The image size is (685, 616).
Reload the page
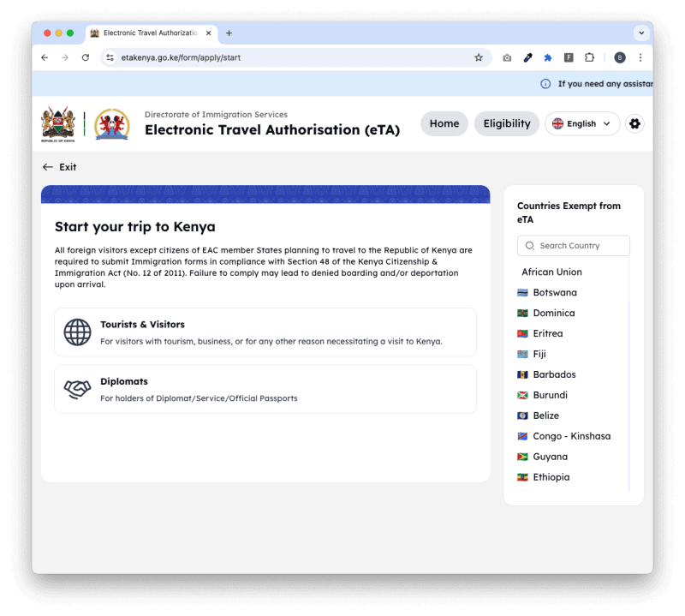click(86, 57)
